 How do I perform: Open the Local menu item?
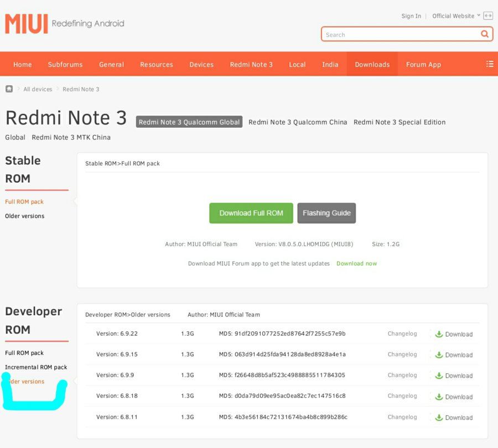click(x=297, y=65)
